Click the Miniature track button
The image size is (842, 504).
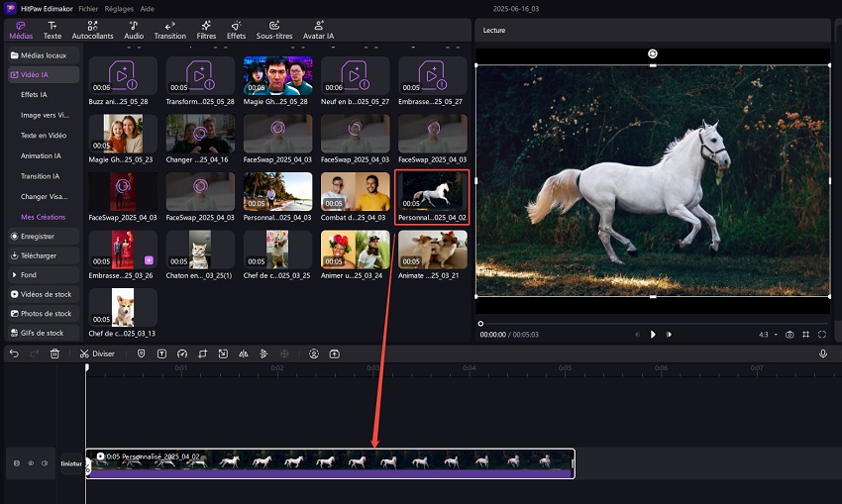(71, 463)
